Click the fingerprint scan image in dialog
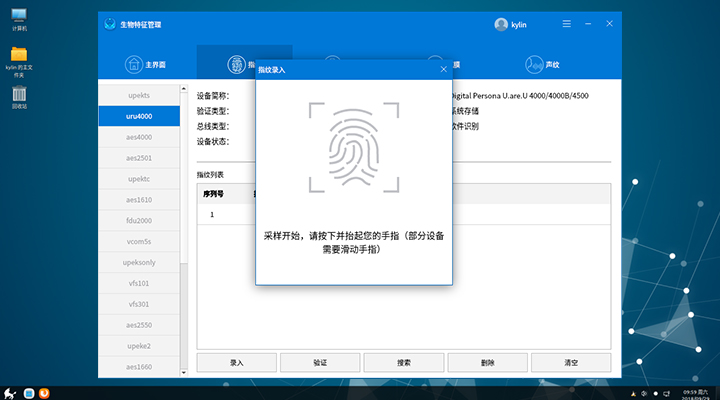The width and height of the screenshot is (720, 400). (x=354, y=147)
